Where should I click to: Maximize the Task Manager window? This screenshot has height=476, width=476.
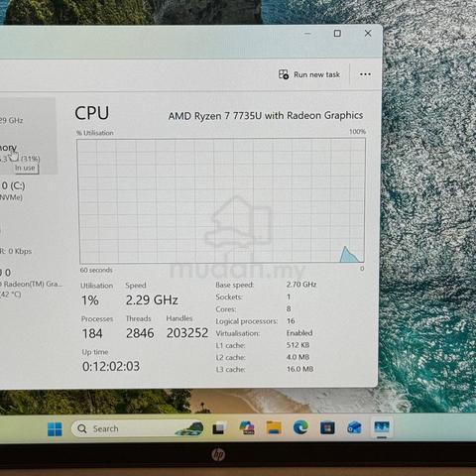[x=337, y=34]
